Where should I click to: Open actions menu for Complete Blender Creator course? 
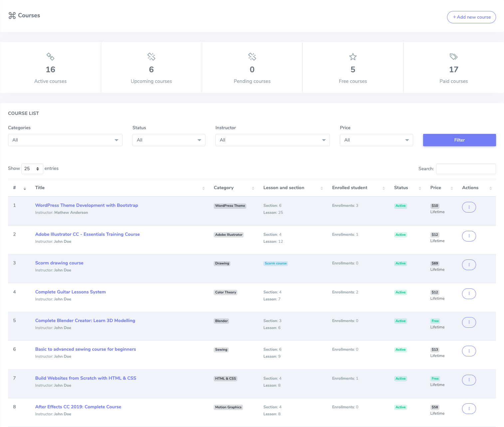469,322
